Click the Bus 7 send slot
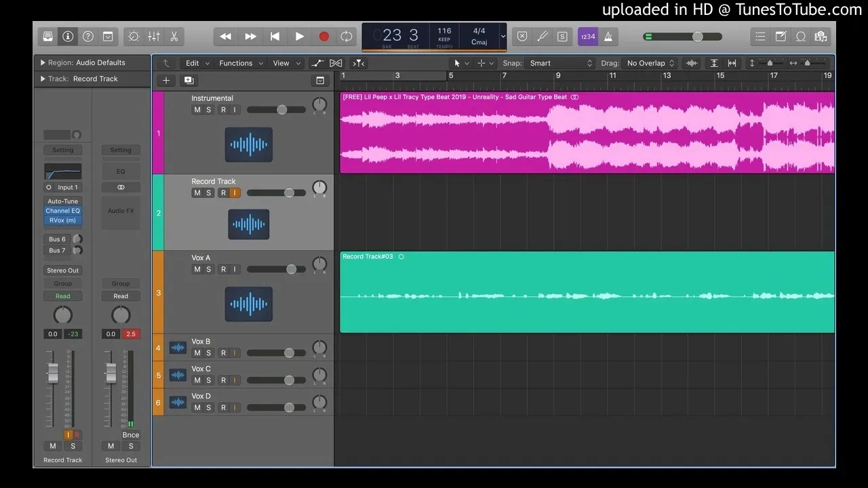This screenshot has width=868, height=488. (x=58, y=250)
